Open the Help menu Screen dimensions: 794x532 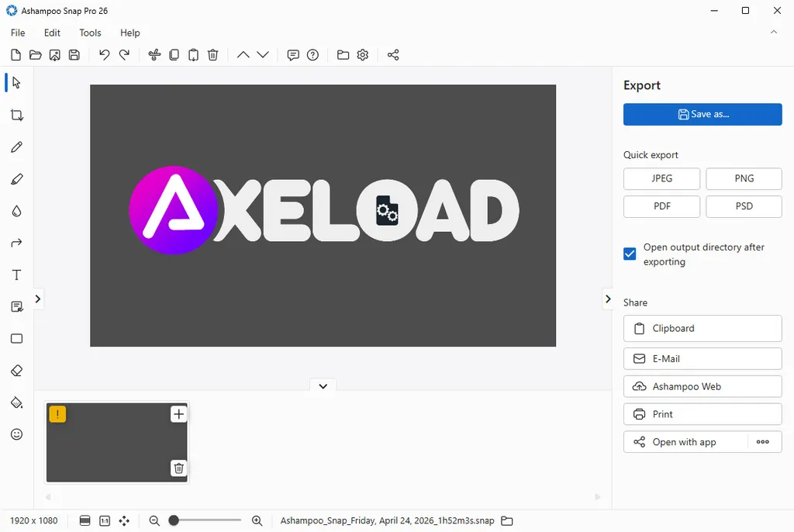click(x=129, y=33)
